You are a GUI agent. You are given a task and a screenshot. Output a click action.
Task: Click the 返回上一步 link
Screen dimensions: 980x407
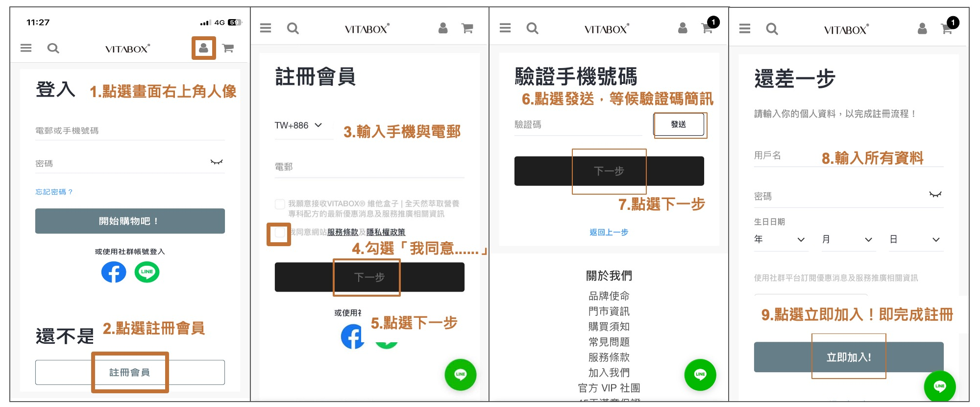click(609, 232)
